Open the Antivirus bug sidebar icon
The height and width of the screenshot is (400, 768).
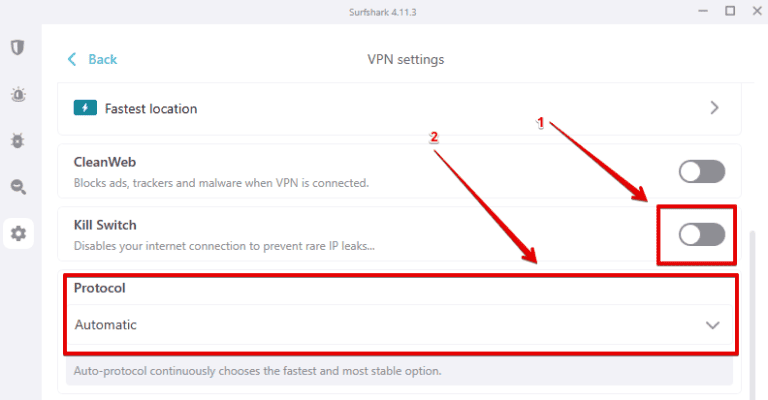(17, 141)
